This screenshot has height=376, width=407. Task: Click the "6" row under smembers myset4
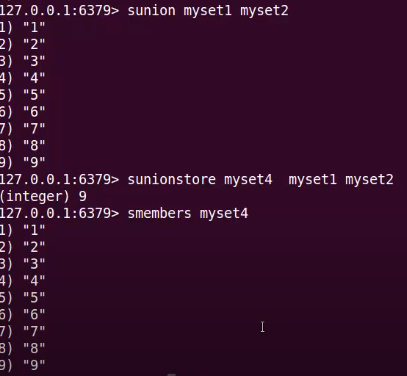coord(22,315)
